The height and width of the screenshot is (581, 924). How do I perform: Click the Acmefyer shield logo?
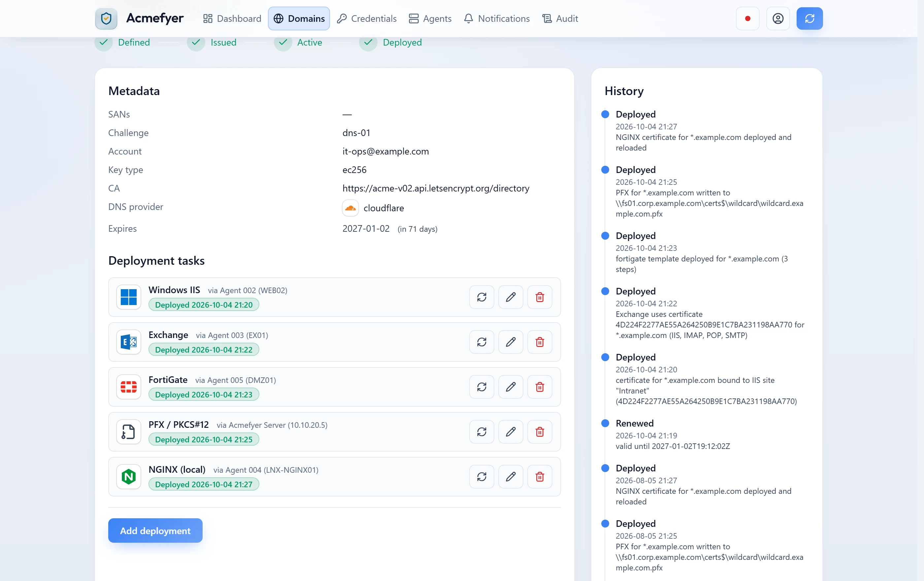click(106, 18)
